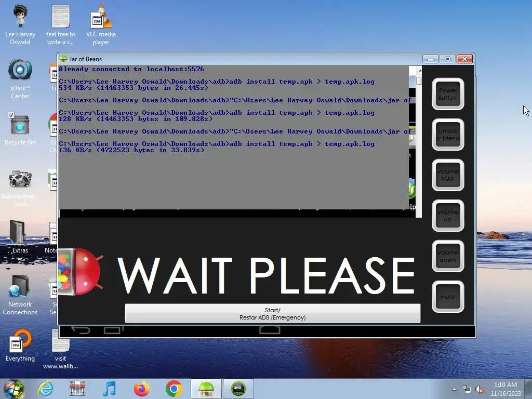Image resolution: width=532 pixels, height=399 pixels.
Task: Open Network Connections shortcut
Action: coord(20,295)
